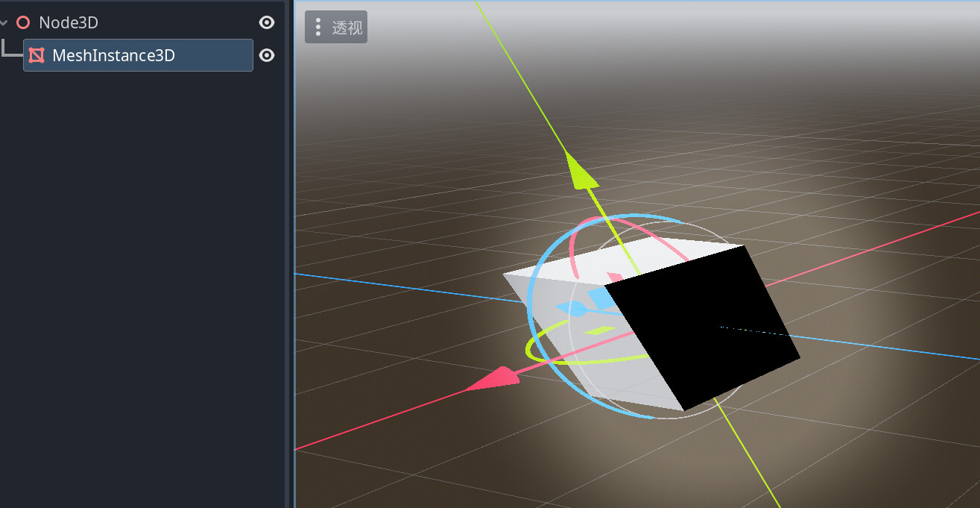
Task: Select the blue square plane handle
Action: click(x=598, y=297)
